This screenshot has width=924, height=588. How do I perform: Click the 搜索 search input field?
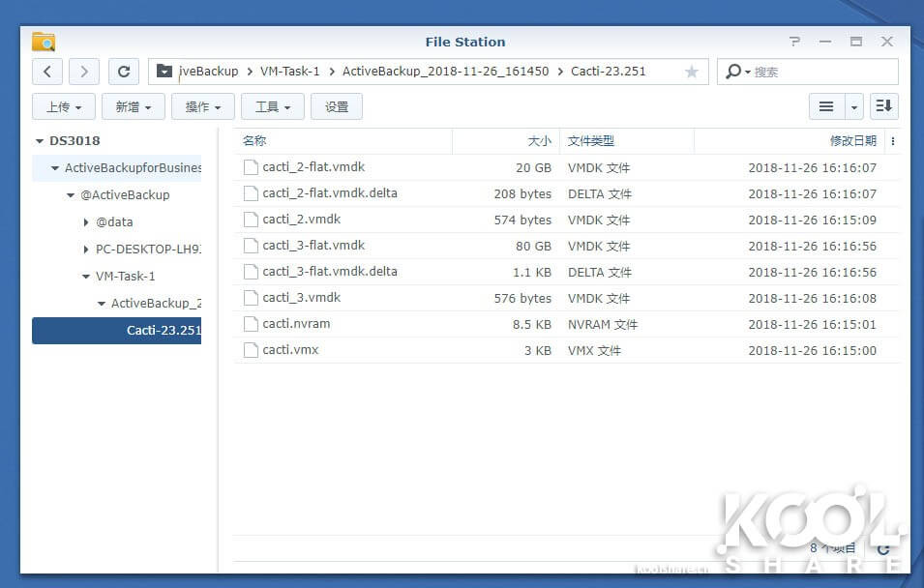coord(820,72)
